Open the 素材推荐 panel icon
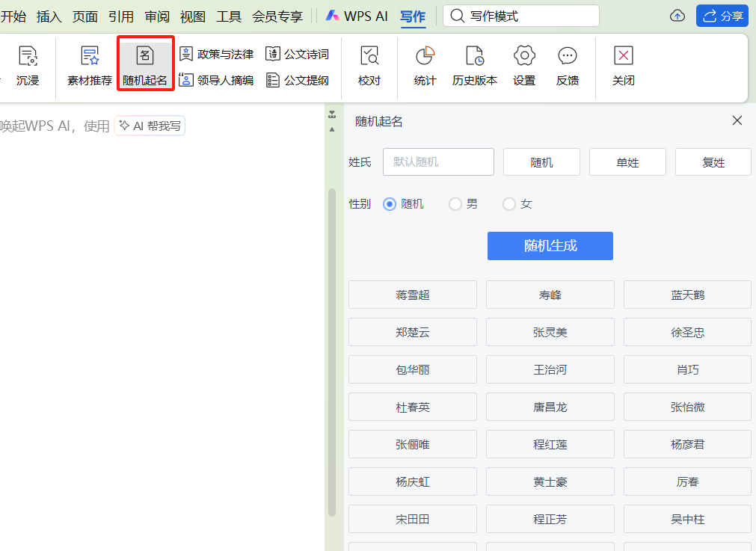Image resolution: width=756 pixels, height=551 pixels. click(x=88, y=64)
